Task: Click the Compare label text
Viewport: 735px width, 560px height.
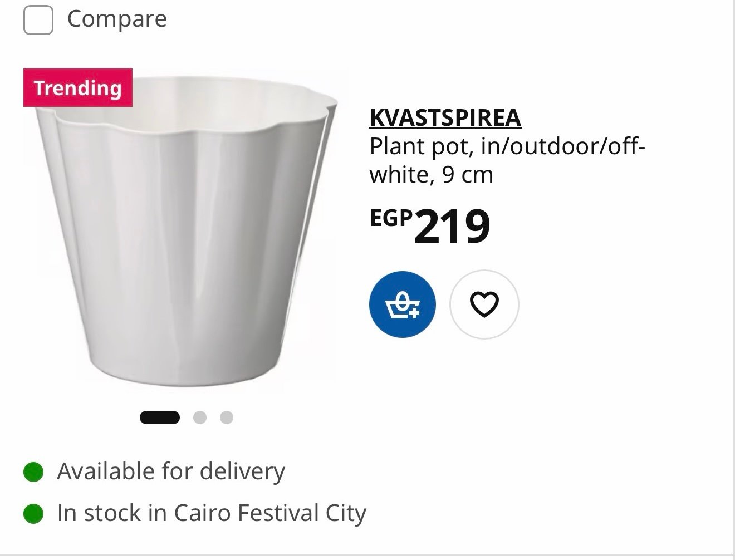Action: point(117,19)
